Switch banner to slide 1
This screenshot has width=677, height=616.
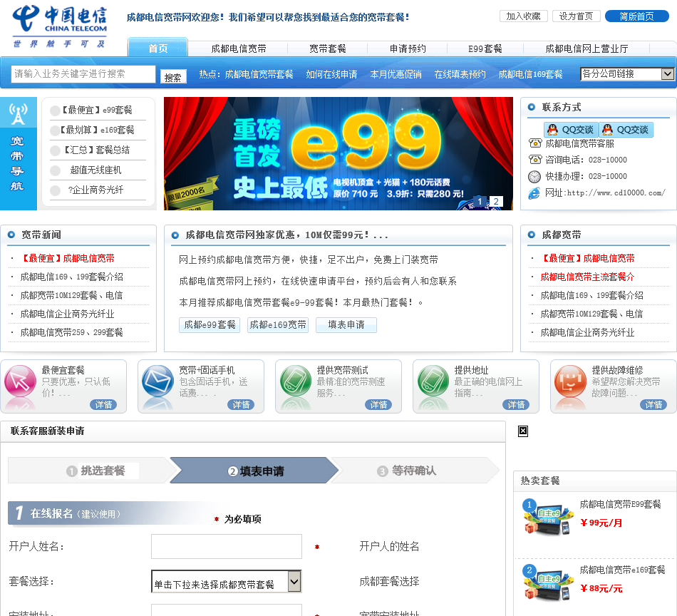coord(480,201)
